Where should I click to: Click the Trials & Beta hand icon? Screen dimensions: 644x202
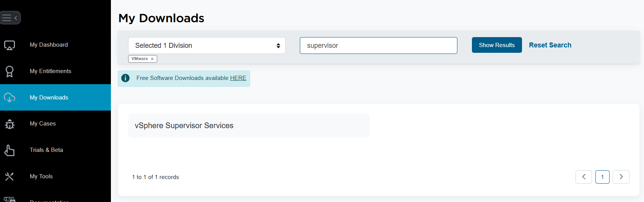(x=10, y=150)
